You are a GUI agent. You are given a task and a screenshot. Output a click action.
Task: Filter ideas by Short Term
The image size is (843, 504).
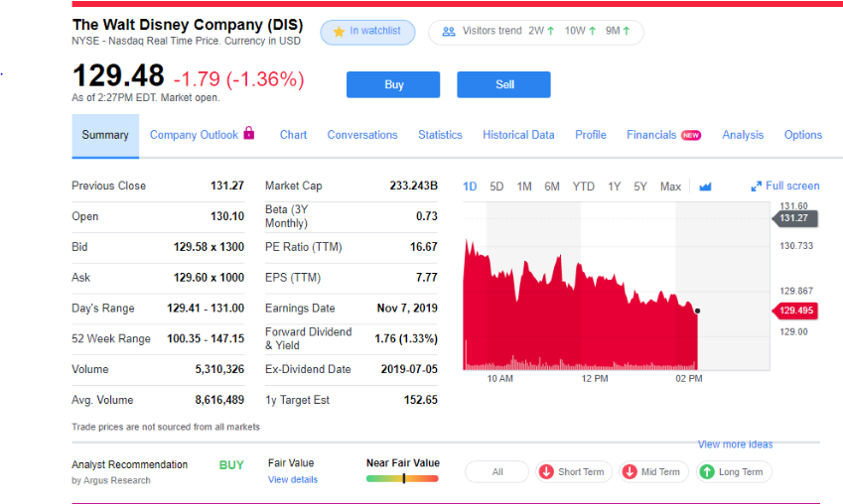[x=574, y=472]
